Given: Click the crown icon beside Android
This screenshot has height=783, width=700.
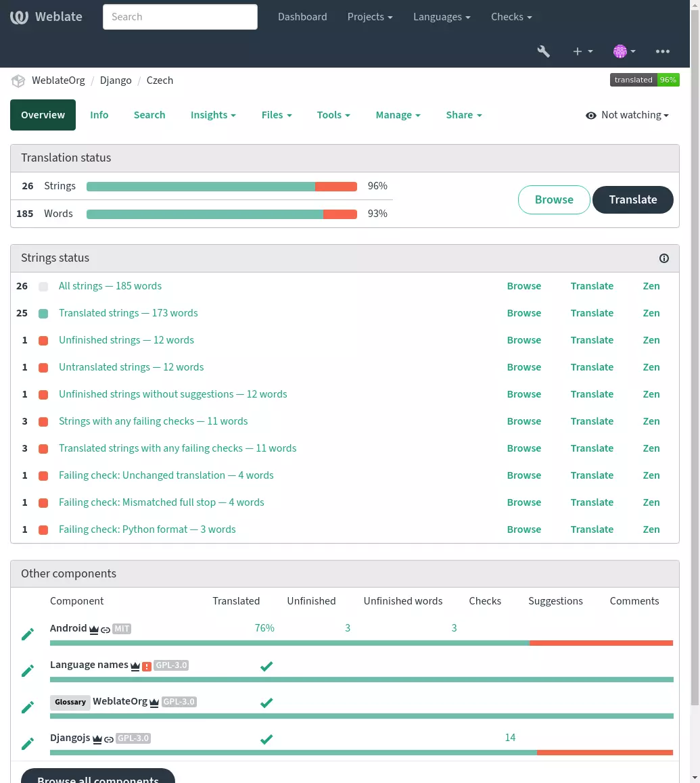Looking at the screenshot, I should coord(94,630).
